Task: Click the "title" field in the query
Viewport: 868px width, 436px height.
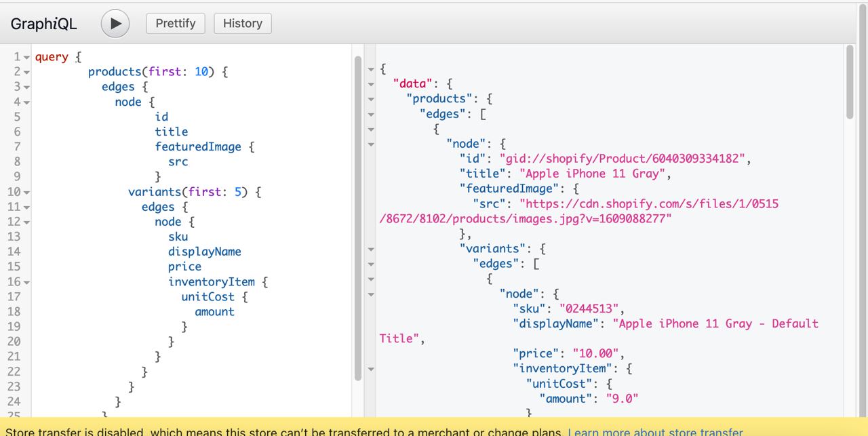Action: (x=172, y=132)
